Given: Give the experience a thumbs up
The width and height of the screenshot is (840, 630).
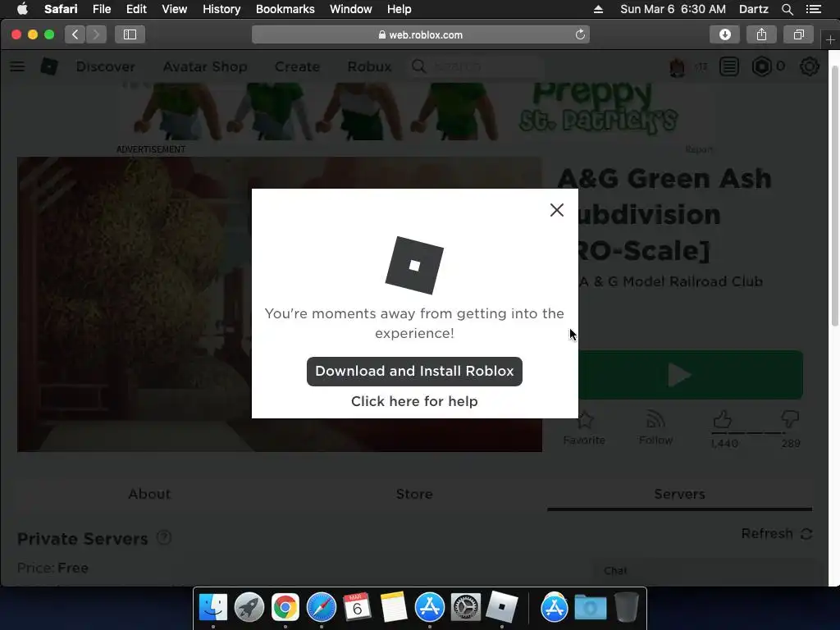Looking at the screenshot, I should point(723,419).
